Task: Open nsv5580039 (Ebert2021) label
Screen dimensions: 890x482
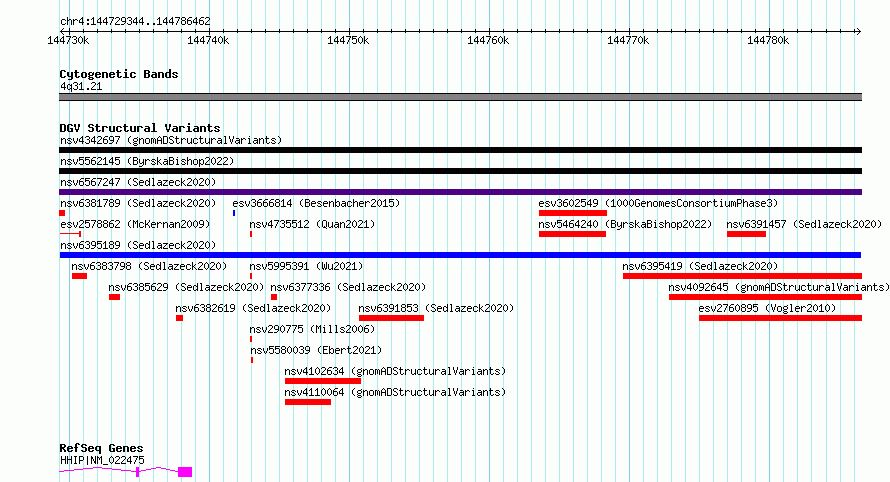Action: (316, 350)
